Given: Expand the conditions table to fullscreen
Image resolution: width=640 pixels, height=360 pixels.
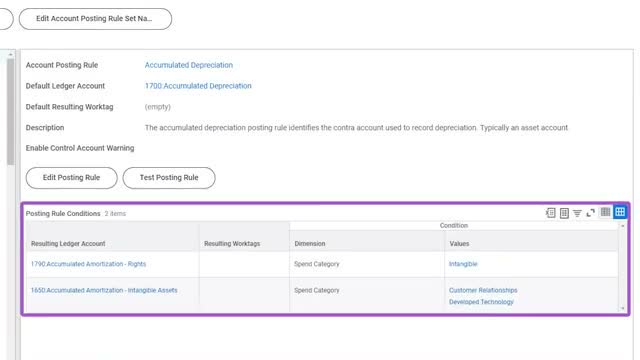Looking at the screenshot, I should [x=590, y=213].
